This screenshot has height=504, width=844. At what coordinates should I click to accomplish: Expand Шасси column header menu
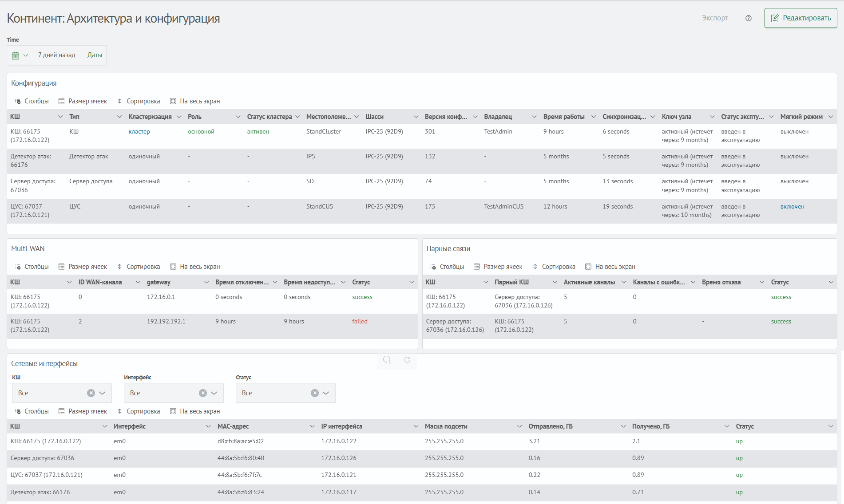(416, 117)
